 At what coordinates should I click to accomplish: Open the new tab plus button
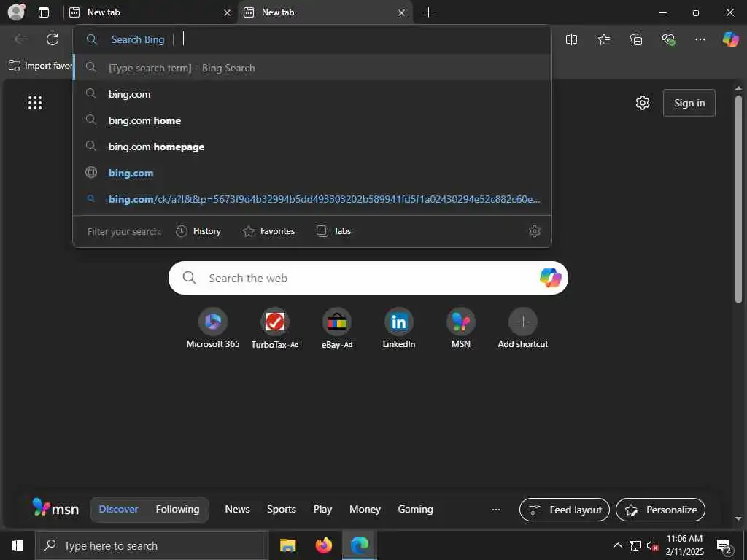428,12
